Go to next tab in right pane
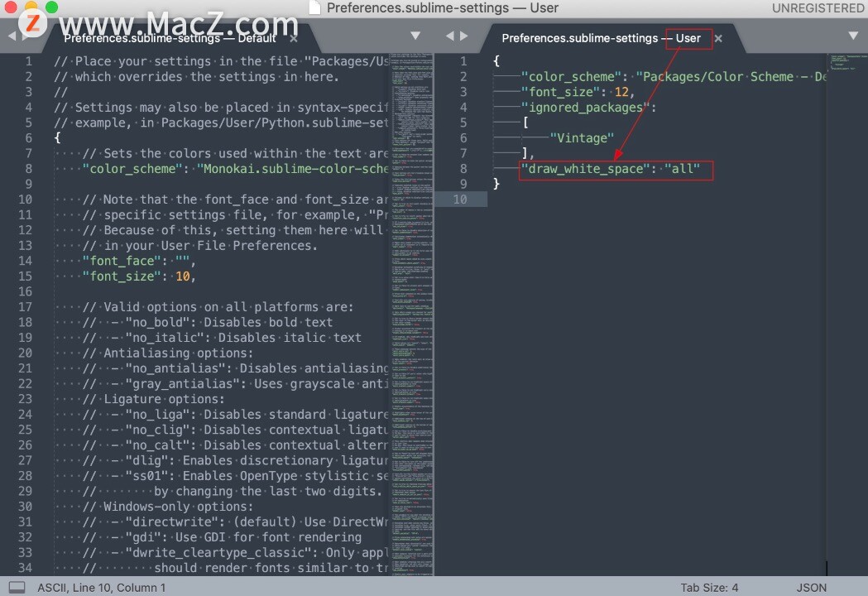The height and width of the screenshot is (596, 868). 464,36
